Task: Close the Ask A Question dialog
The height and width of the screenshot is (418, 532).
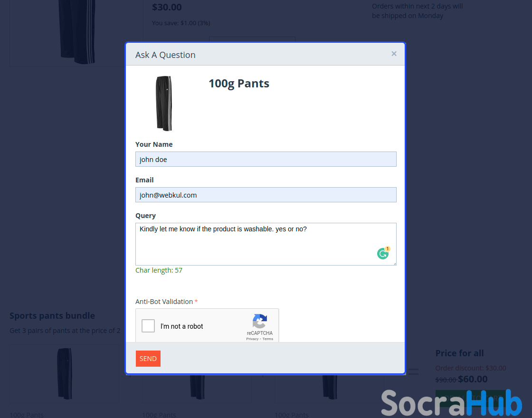Action: pyautogui.click(x=394, y=54)
